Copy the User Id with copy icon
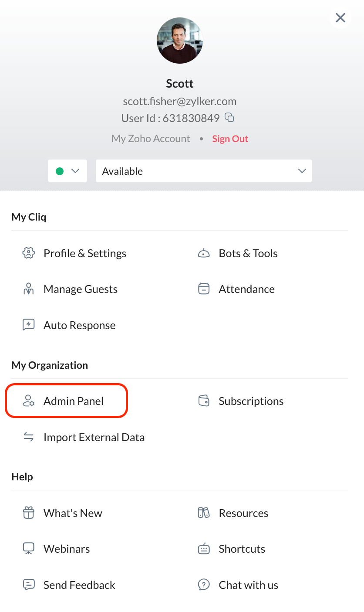The width and height of the screenshot is (364, 612). (229, 117)
